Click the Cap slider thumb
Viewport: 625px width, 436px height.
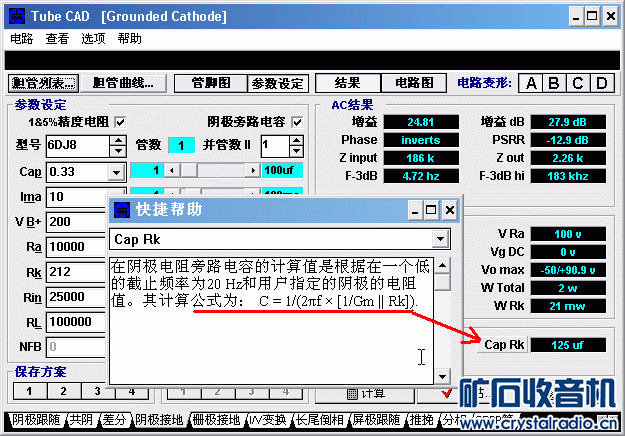click(x=189, y=171)
